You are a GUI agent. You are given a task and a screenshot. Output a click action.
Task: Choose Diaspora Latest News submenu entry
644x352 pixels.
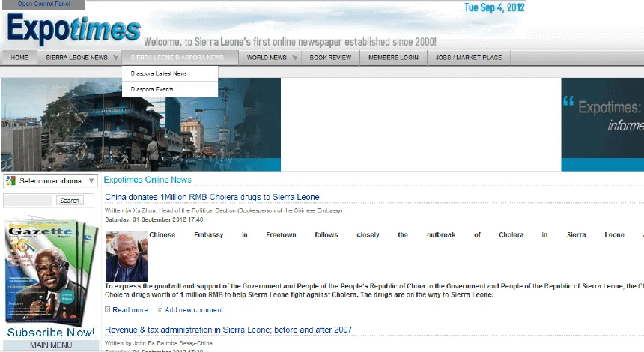pyautogui.click(x=159, y=73)
